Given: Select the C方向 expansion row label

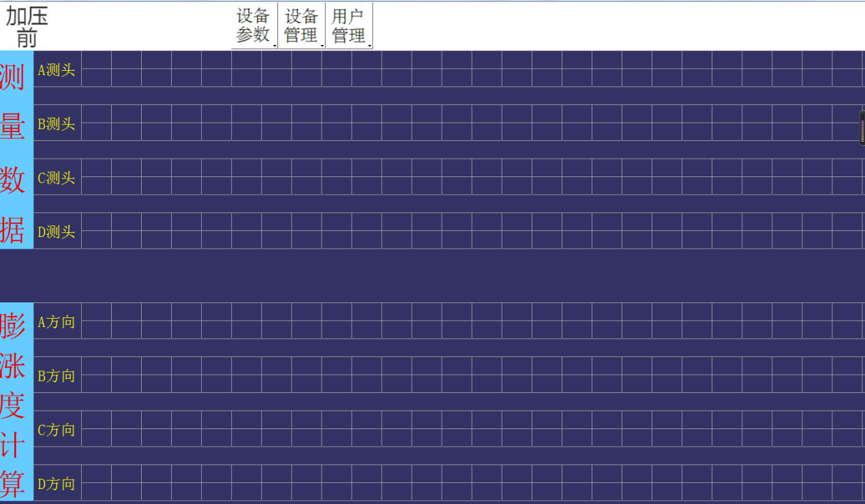Looking at the screenshot, I should click(56, 430).
